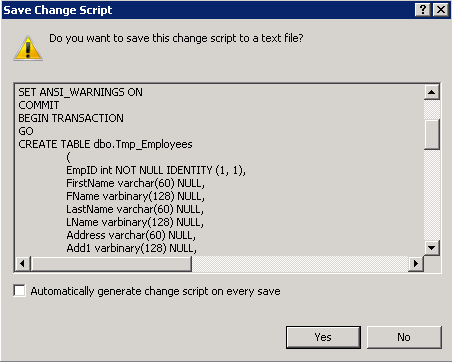Click the horizontal scroll left arrow
Viewport: 452px width, 362px height.
click(x=23, y=264)
